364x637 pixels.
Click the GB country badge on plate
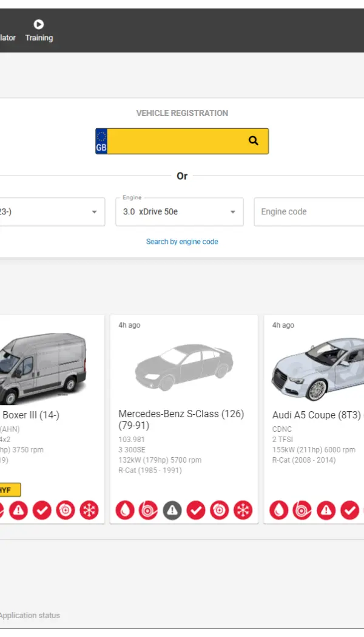coord(101,141)
